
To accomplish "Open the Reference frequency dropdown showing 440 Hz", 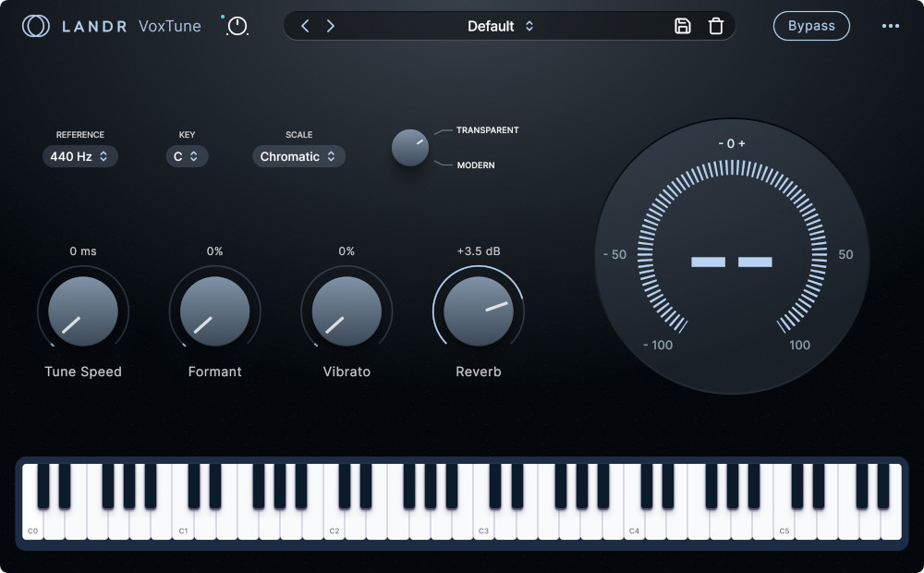I will (x=79, y=156).
